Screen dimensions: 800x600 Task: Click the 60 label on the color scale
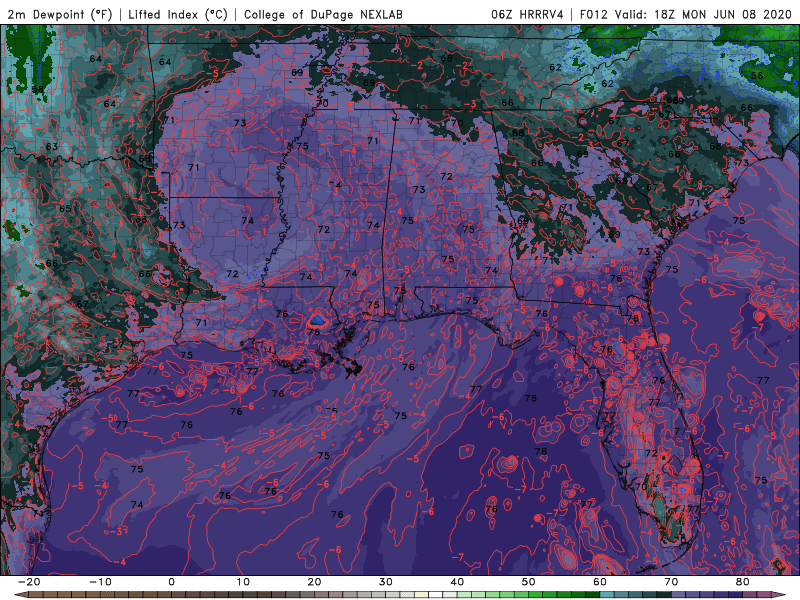(x=600, y=582)
